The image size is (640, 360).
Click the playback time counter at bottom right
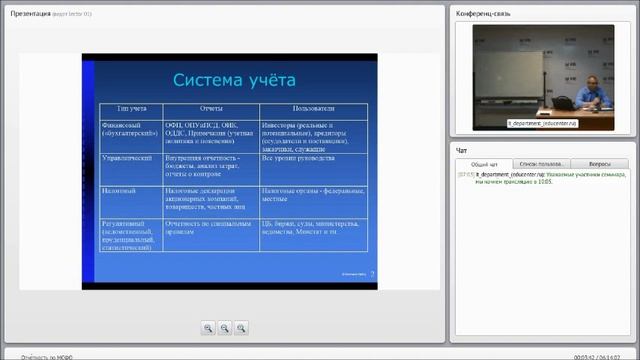click(x=597, y=357)
